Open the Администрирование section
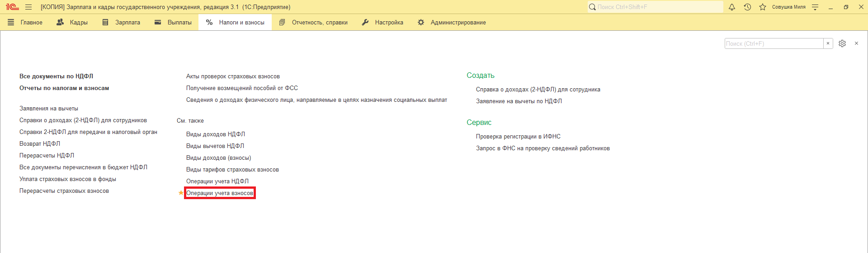This screenshot has height=253, width=868. point(452,22)
